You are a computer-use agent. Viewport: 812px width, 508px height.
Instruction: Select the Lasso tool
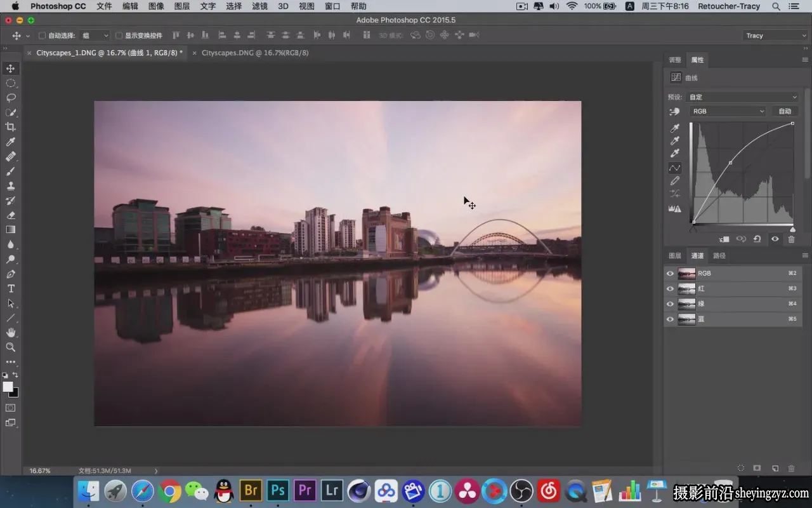[11, 98]
